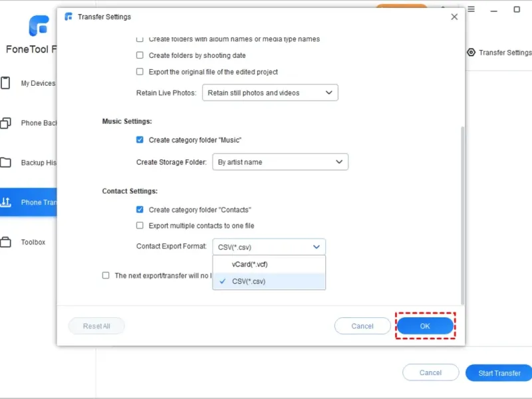
Task: Check Create folders by shooting date
Action: click(140, 56)
